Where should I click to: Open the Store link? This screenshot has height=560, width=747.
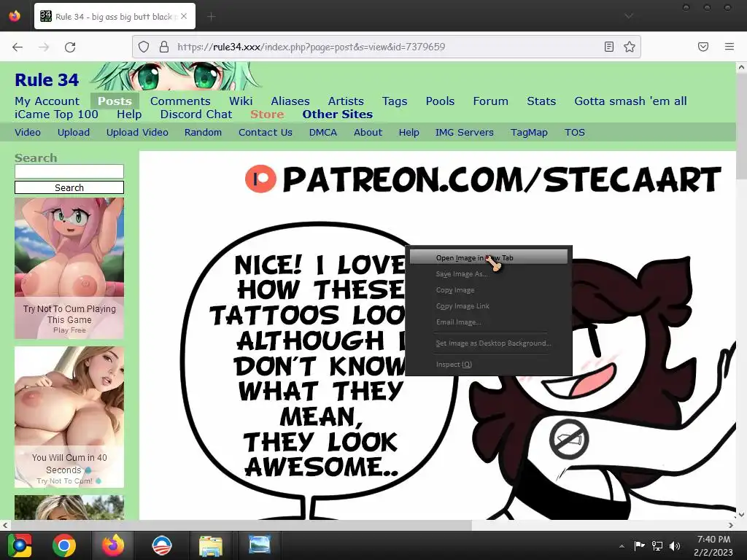pyautogui.click(x=267, y=114)
